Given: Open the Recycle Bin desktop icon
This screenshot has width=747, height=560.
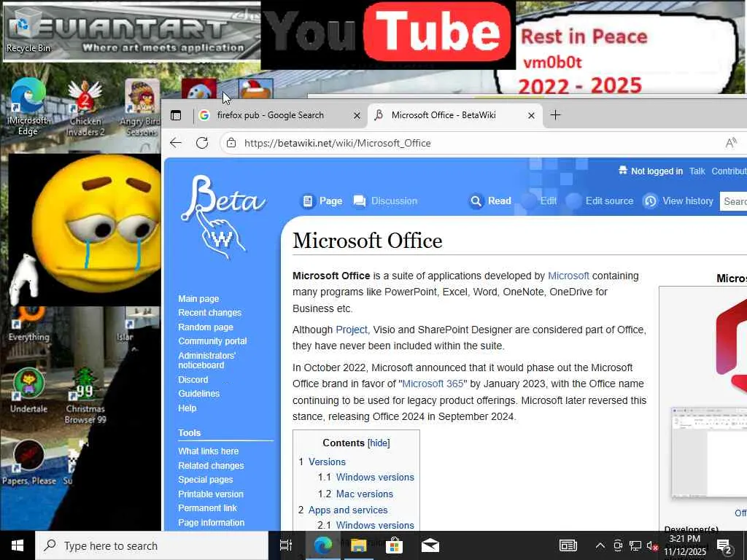Looking at the screenshot, I should click(x=28, y=31).
